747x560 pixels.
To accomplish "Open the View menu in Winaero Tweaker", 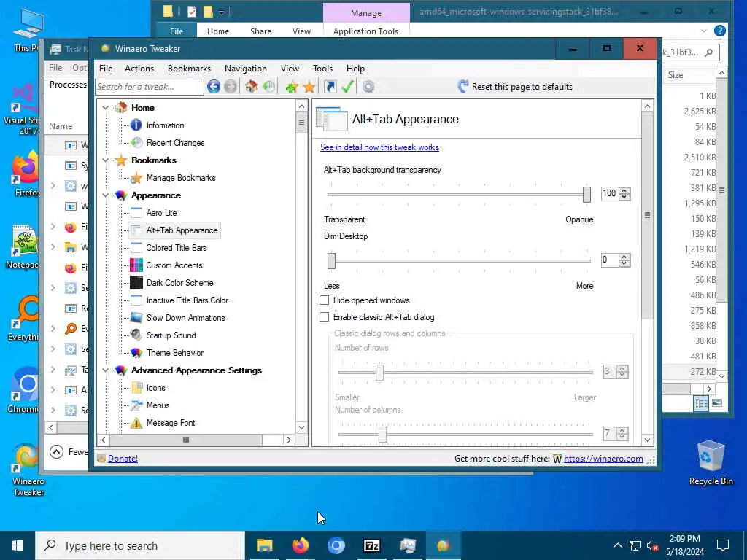I will [x=290, y=69].
